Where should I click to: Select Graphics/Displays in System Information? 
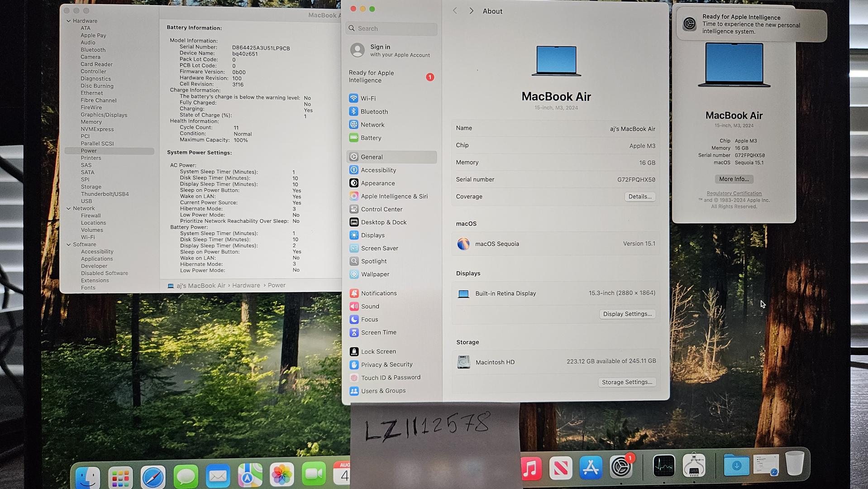[104, 115]
